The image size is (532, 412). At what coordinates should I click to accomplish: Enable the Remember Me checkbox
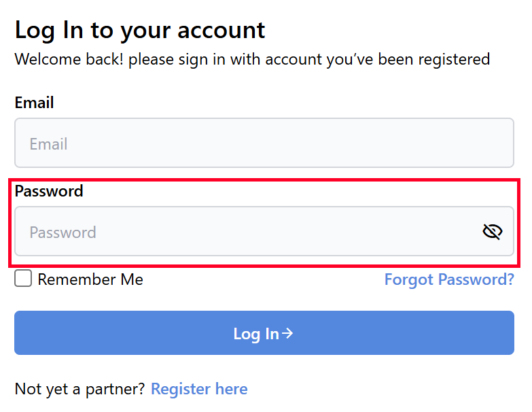tap(23, 279)
